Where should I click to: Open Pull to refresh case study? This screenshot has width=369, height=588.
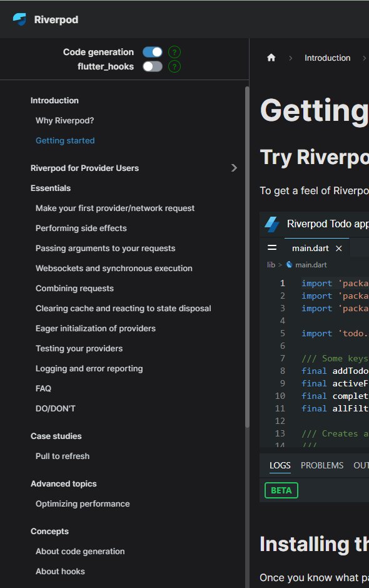pyautogui.click(x=63, y=456)
